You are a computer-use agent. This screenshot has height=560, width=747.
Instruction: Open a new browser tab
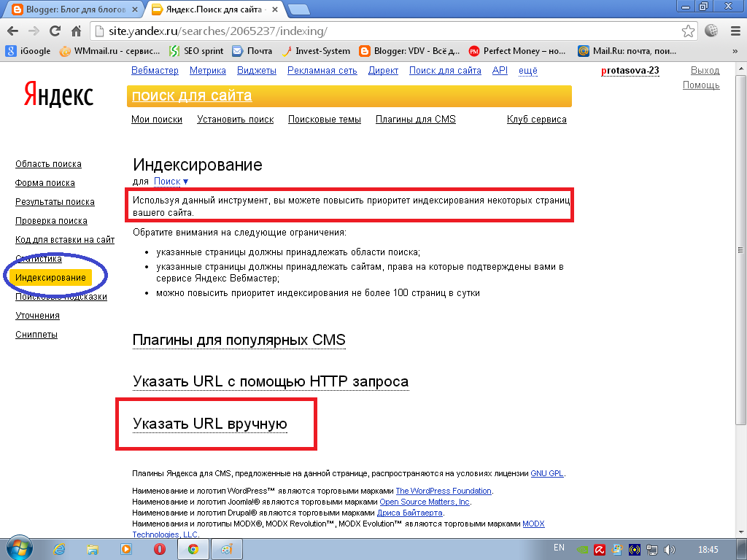(x=298, y=9)
